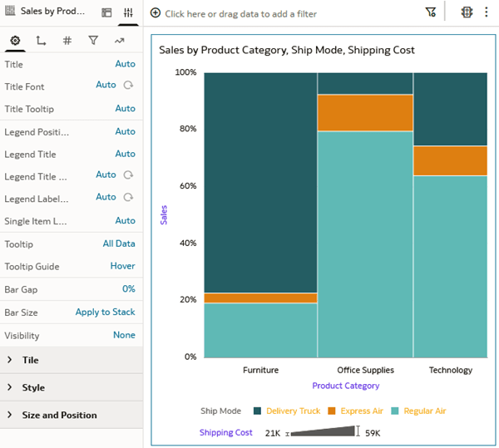This screenshot has height=448, width=499.
Task: Expand the Tile section
Action: coord(9,360)
